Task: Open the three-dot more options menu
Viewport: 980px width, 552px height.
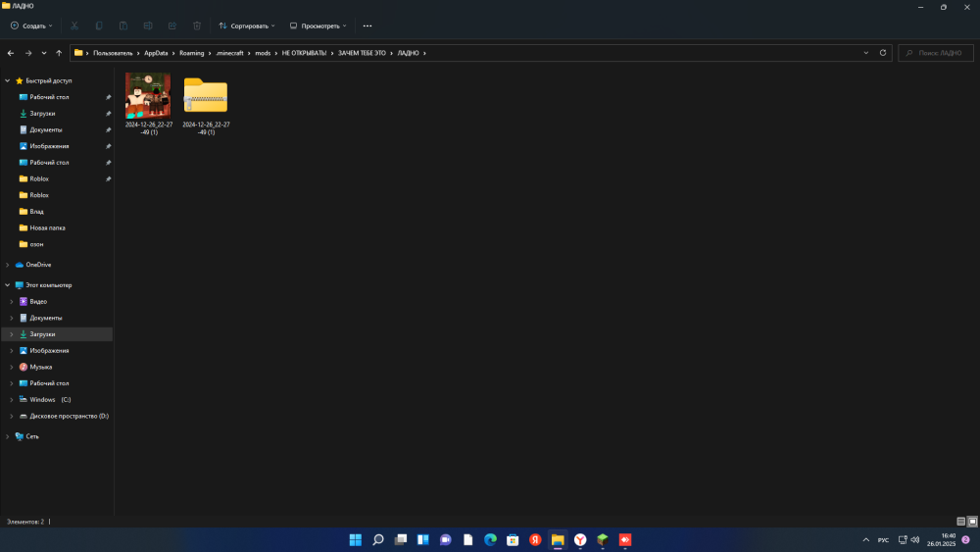Action: 367,25
